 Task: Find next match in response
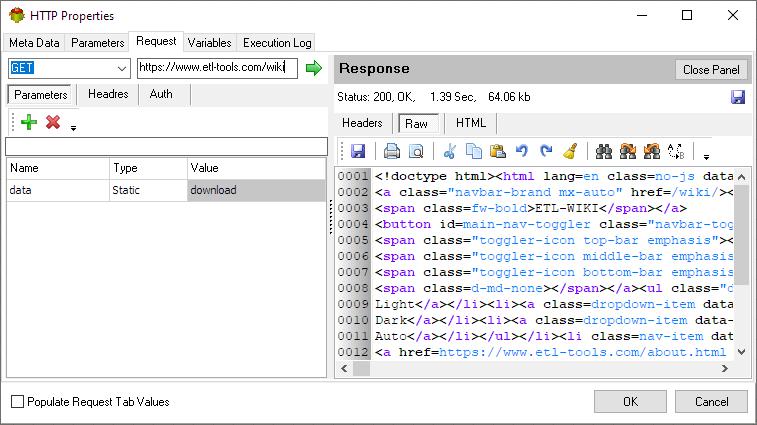tap(628, 151)
